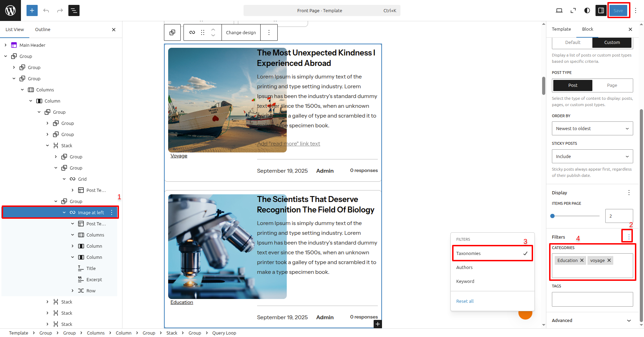Open the Order By dropdown
Screen dimensions: 644x337
(592, 128)
